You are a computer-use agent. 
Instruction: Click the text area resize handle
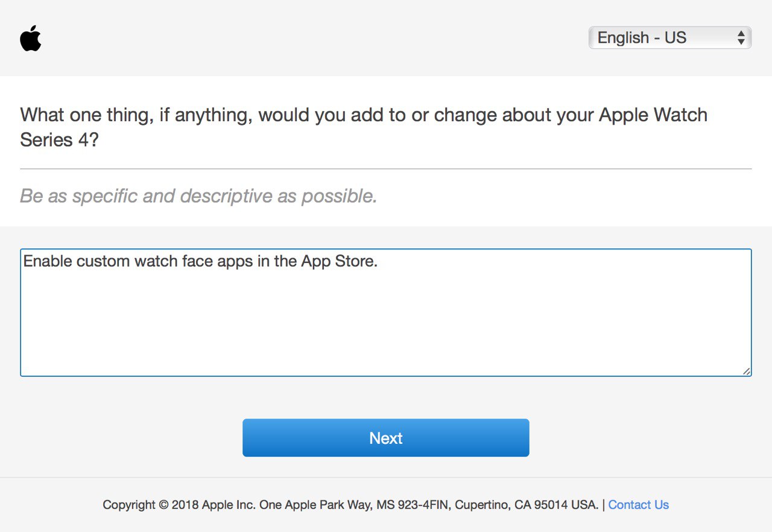click(747, 372)
